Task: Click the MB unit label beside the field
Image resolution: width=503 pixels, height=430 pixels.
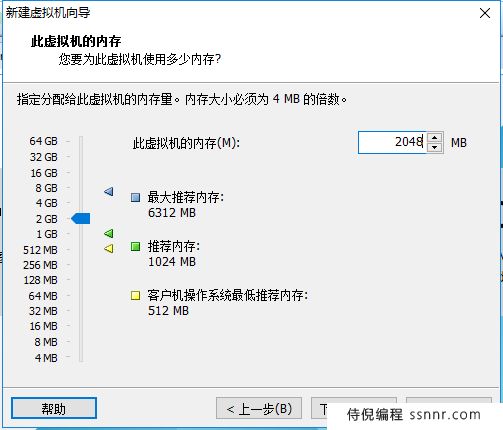Action: [459, 143]
